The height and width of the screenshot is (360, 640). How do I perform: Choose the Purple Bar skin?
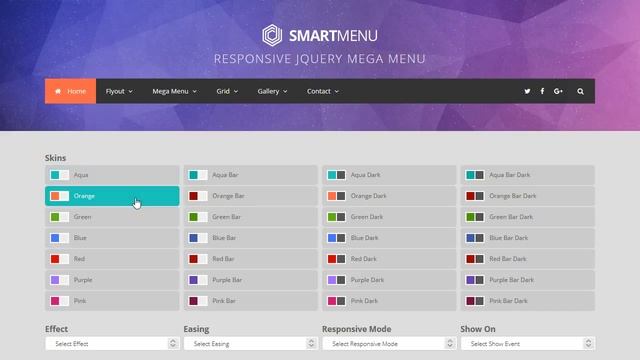pyautogui.click(x=251, y=280)
